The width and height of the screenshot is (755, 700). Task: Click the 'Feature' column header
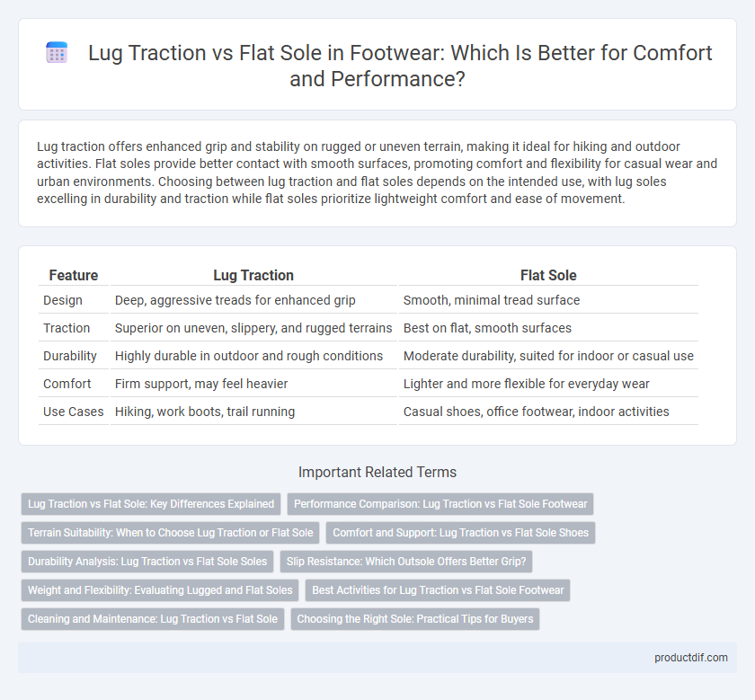74,275
